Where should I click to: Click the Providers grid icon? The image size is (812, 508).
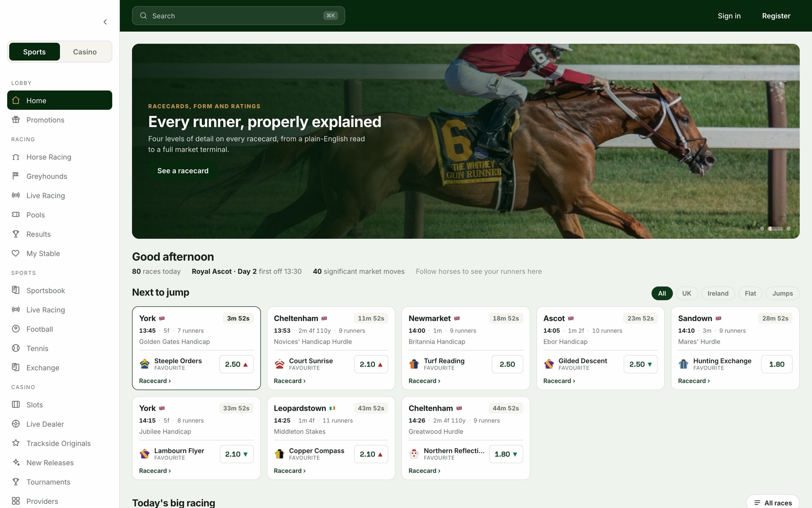pyautogui.click(x=16, y=501)
